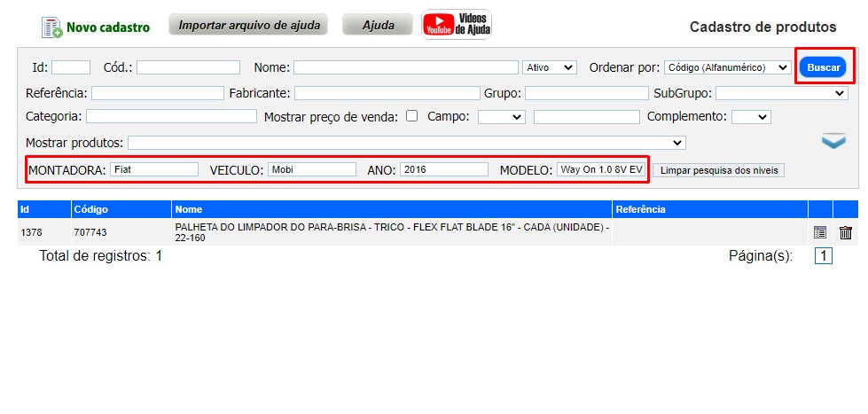This screenshot has height=414, width=868.
Task: Open YouTube Videos de Ajuda
Action: point(456,24)
